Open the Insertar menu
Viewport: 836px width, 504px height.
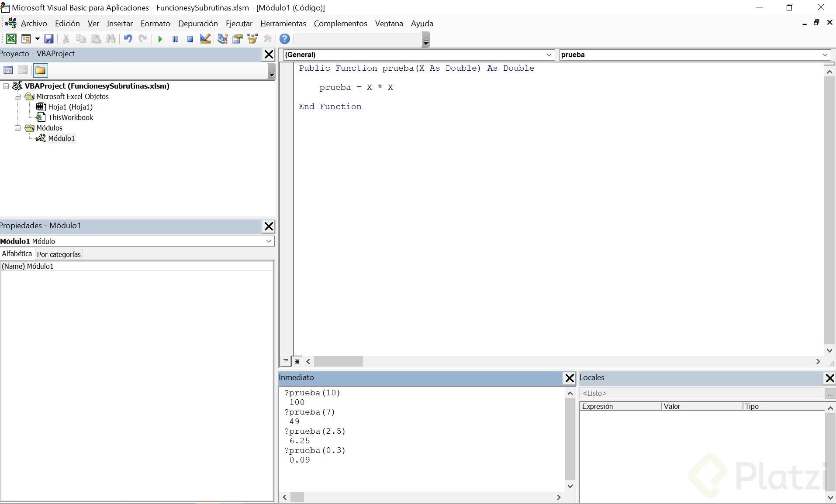pos(120,24)
